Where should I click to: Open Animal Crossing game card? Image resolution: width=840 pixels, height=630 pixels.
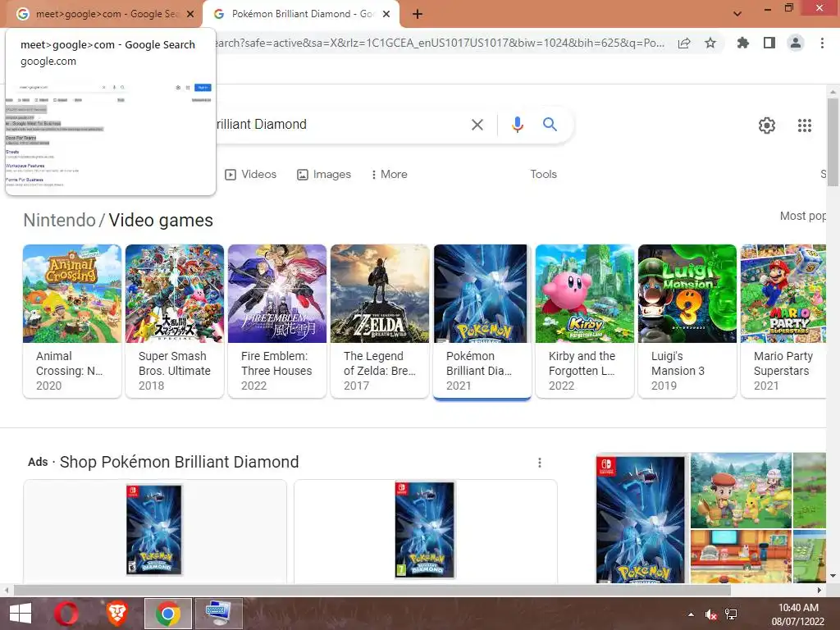(72, 321)
